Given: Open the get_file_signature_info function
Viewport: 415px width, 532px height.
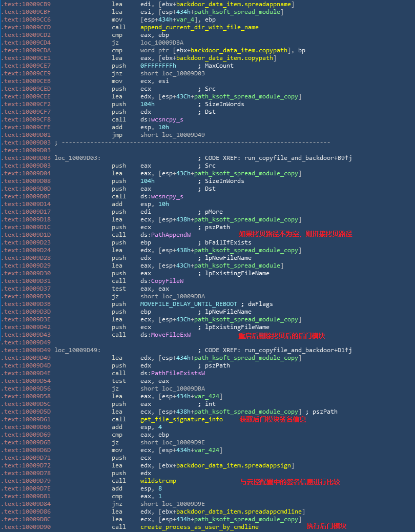Looking at the screenshot, I should pos(181,419).
